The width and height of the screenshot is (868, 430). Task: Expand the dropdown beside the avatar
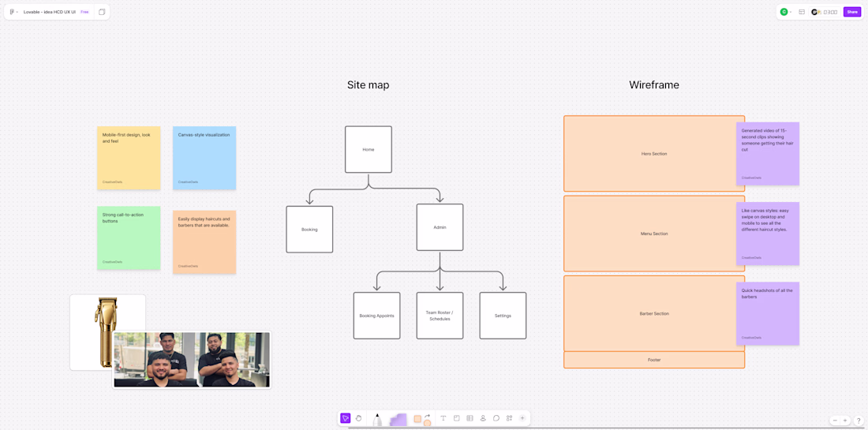[791, 12]
